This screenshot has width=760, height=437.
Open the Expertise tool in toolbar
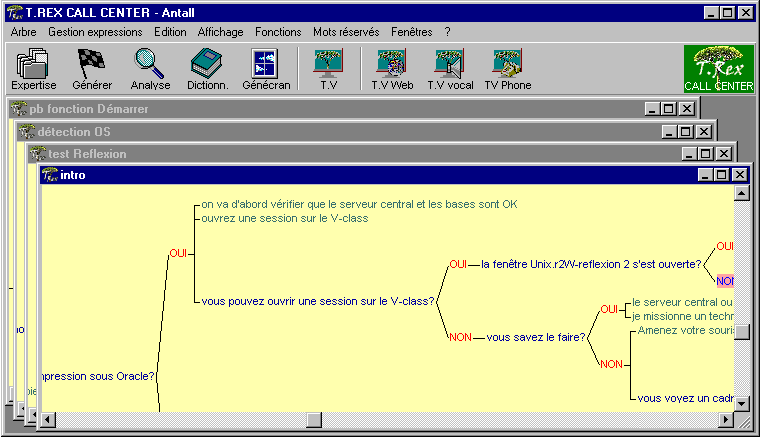point(34,70)
